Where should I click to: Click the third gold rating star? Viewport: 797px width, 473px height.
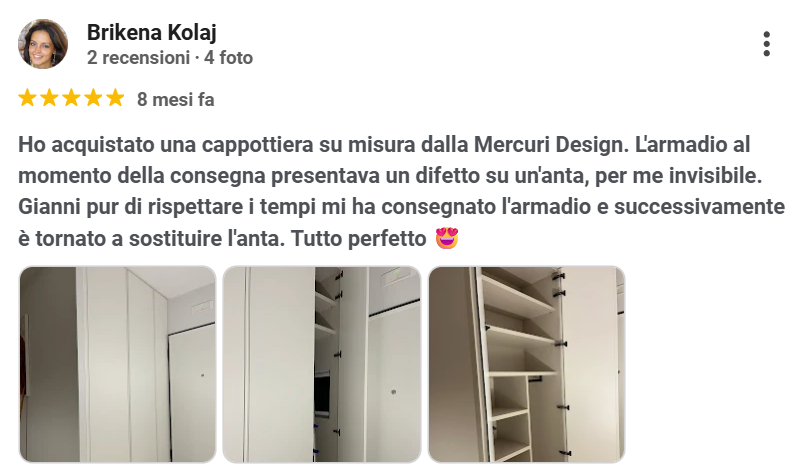click(71, 98)
